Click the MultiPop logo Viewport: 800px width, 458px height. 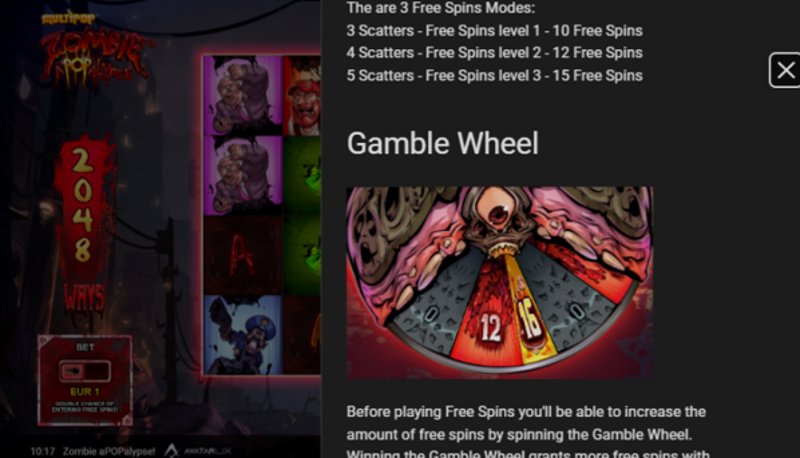68,19
